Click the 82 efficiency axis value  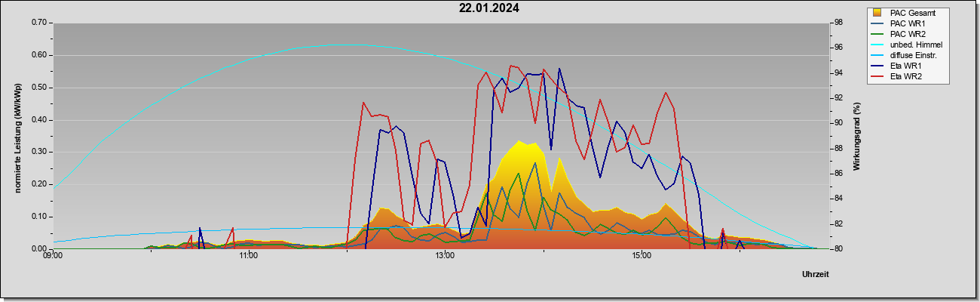pyautogui.click(x=838, y=224)
